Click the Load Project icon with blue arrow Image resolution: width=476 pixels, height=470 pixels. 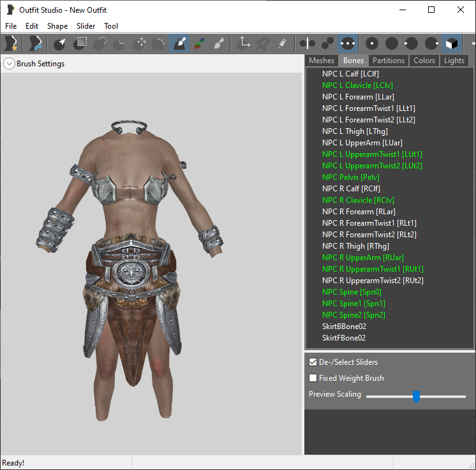click(36, 43)
